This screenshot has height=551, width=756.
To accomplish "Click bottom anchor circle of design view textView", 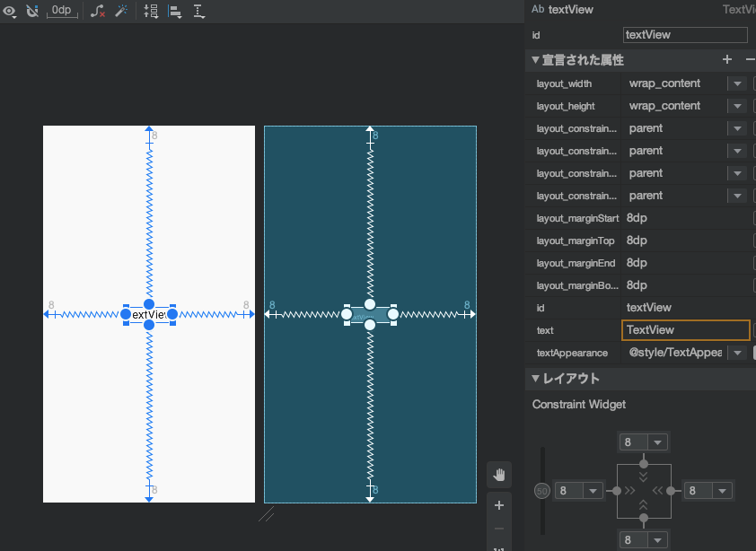I will (x=149, y=325).
